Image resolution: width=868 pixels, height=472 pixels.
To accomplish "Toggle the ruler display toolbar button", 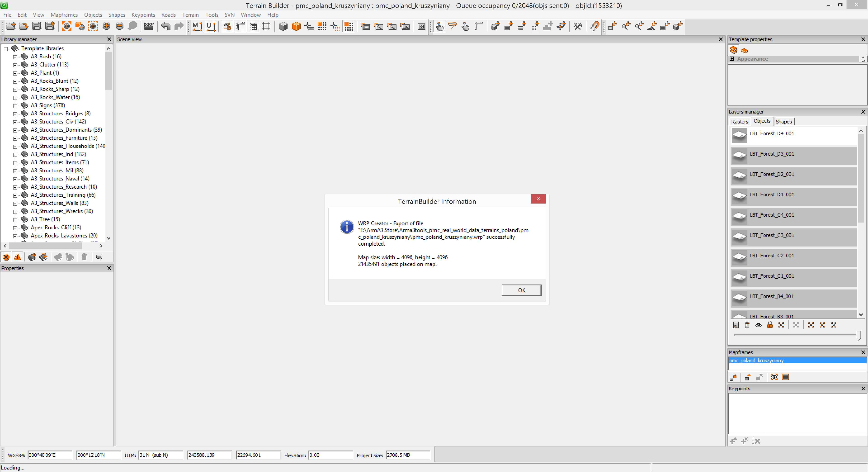I will (x=241, y=26).
